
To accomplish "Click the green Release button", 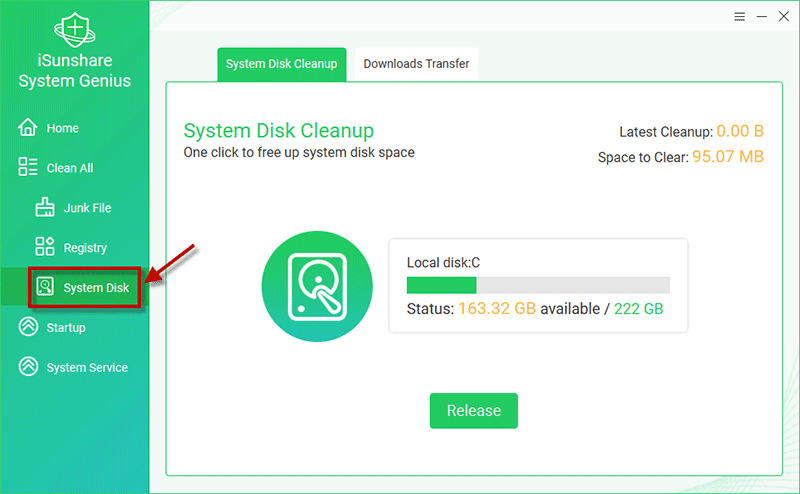I will [x=473, y=411].
